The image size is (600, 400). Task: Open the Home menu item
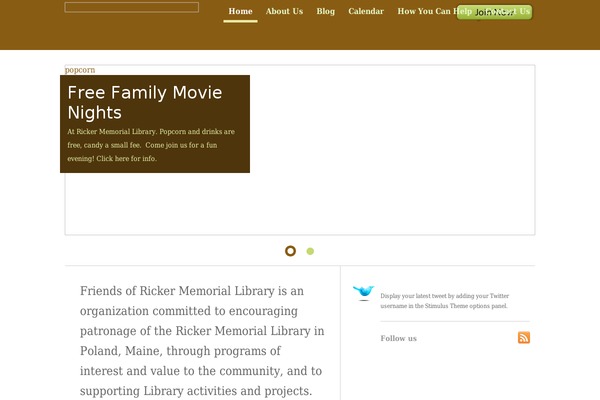(x=240, y=11)
